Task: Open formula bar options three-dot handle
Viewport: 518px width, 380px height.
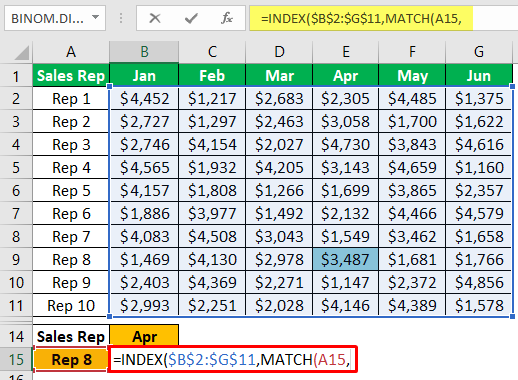Action: tap(121, 18)
